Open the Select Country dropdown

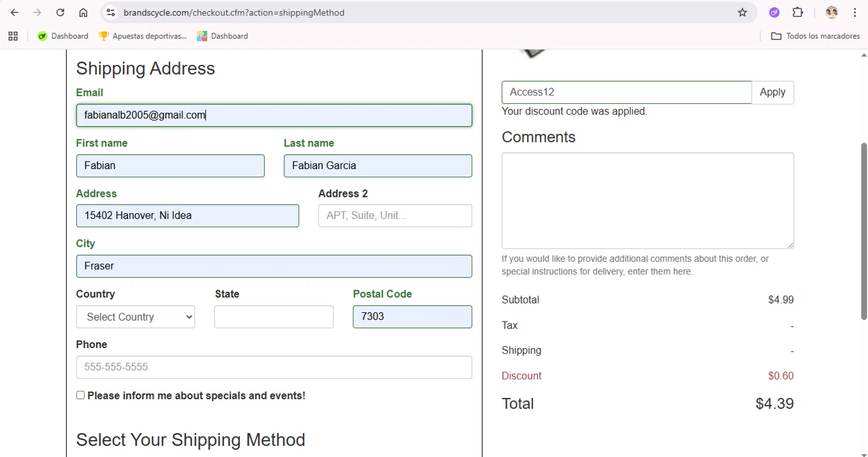pyautogui.click(x=135, y=317)
